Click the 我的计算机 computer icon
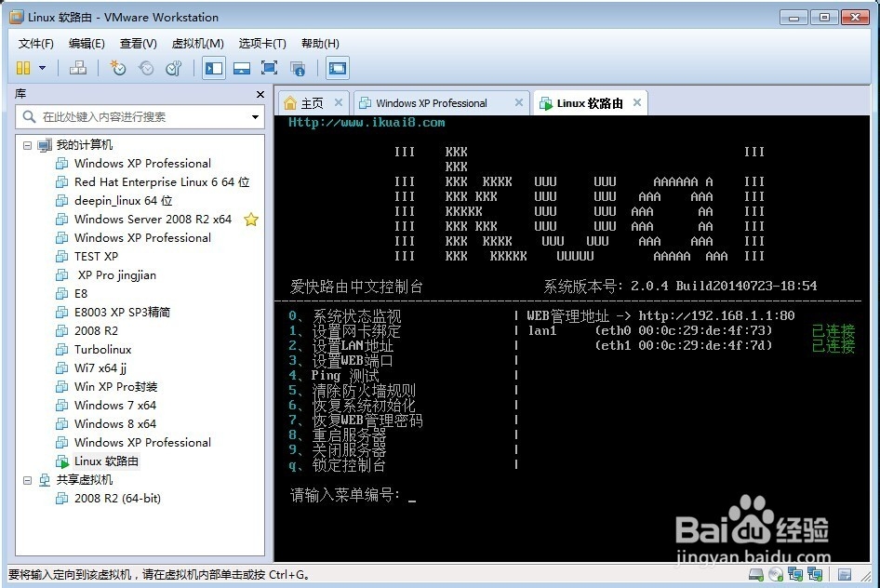The width and height of the screenshot is (880, 588). coord(45,145)
